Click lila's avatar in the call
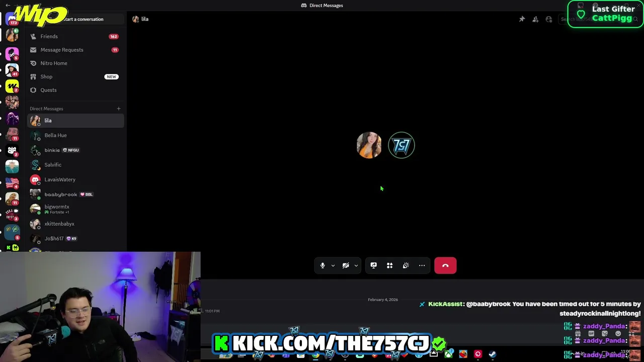 click(x=369, y=145)
